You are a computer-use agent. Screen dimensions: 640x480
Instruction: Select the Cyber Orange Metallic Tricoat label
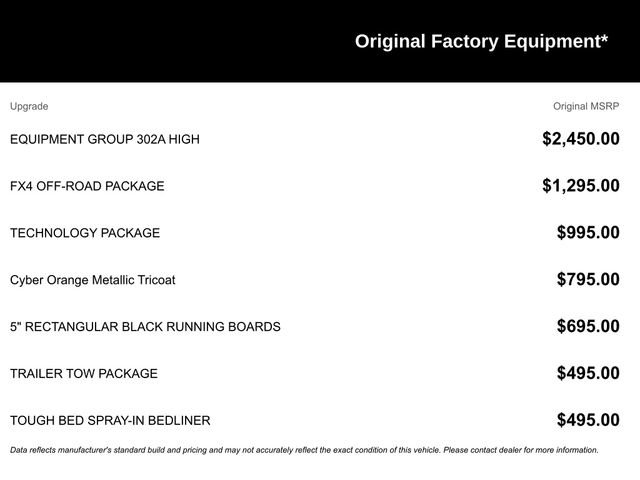92,280
